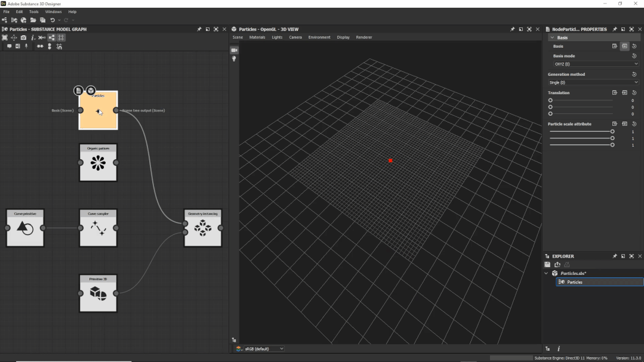Open the Display menu in 3D View
Screen dimensions: 644x362
[343, 38]
